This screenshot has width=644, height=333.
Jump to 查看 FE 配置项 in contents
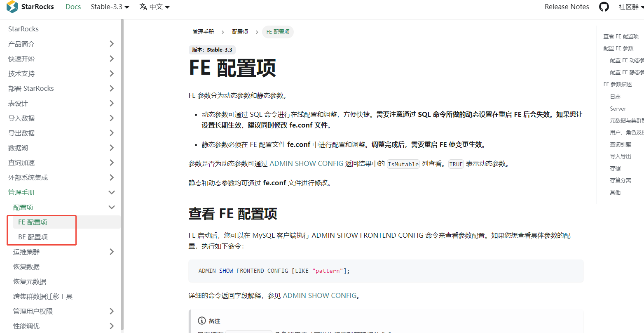point(621,36)
